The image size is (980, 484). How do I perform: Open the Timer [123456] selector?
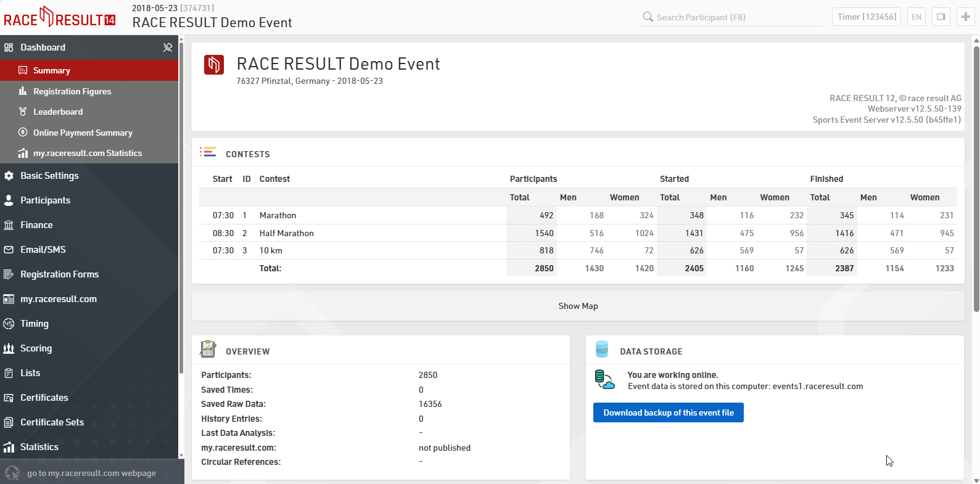coord(867,17)
